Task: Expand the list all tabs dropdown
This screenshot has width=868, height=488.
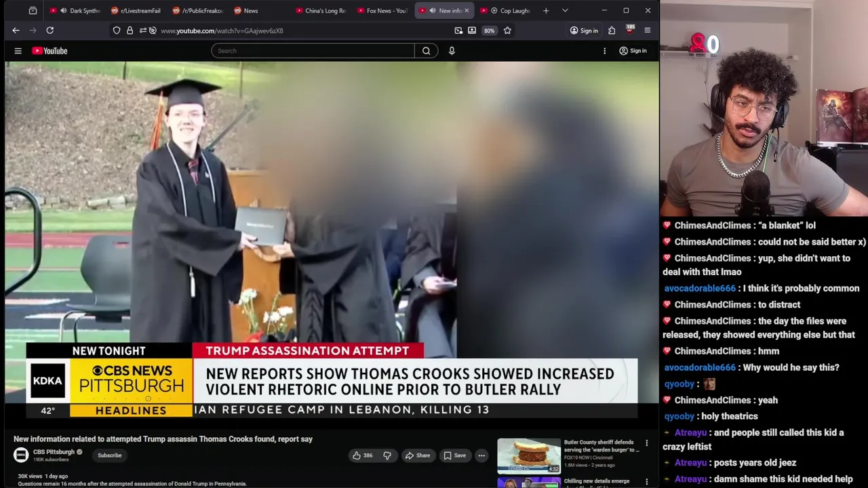Action: pyautogui.click(x=565, y=11)
